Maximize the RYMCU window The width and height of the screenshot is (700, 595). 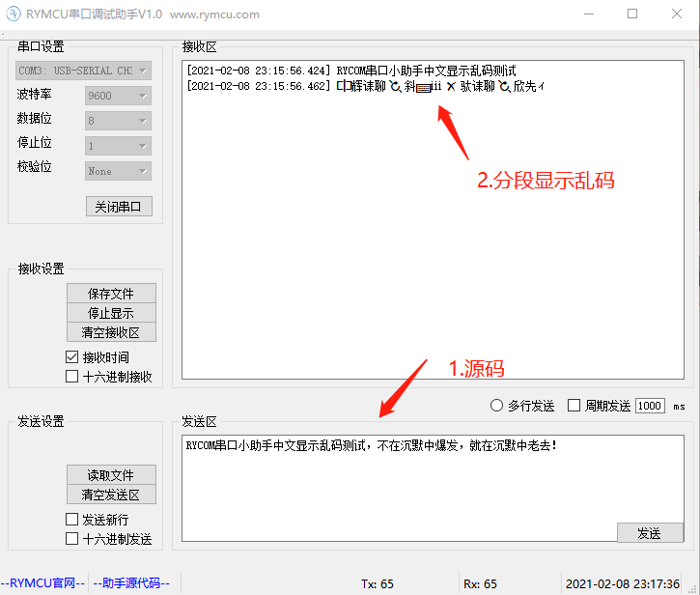coord(632,14)
